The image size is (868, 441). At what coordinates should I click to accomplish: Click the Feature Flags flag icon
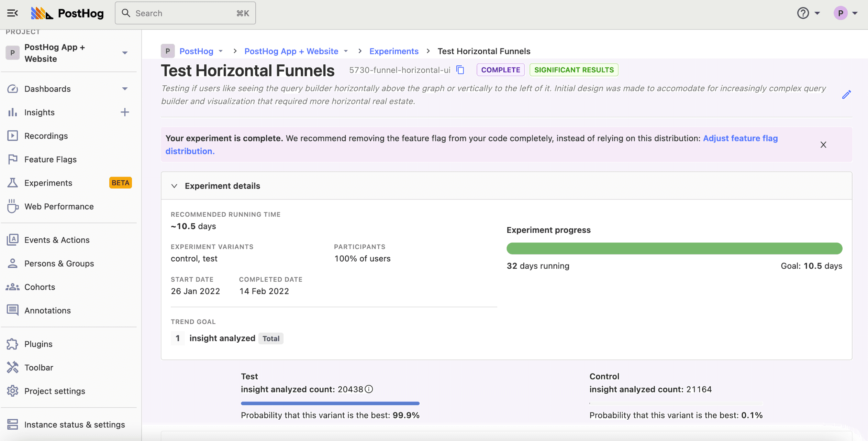coord(13,159)
